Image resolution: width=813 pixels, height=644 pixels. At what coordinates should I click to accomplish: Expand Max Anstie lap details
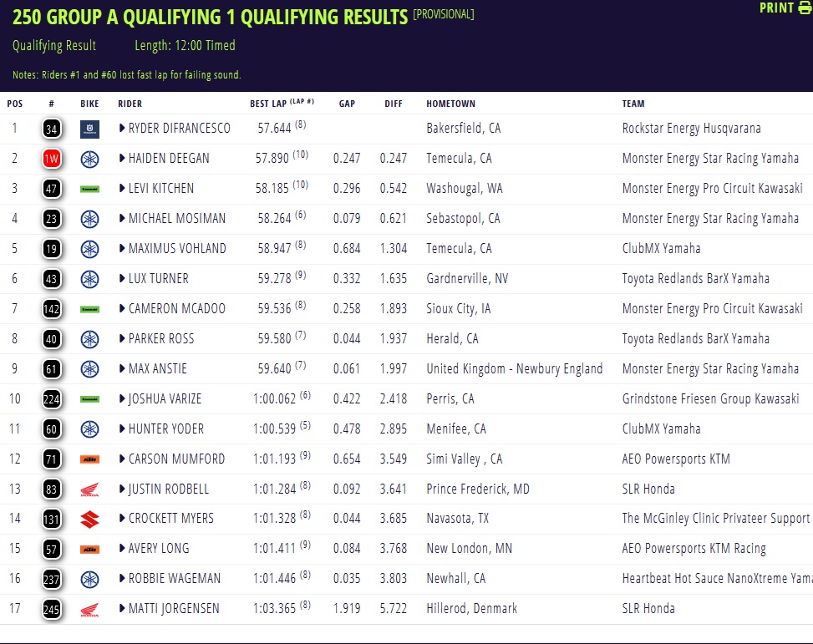point(122,368)
